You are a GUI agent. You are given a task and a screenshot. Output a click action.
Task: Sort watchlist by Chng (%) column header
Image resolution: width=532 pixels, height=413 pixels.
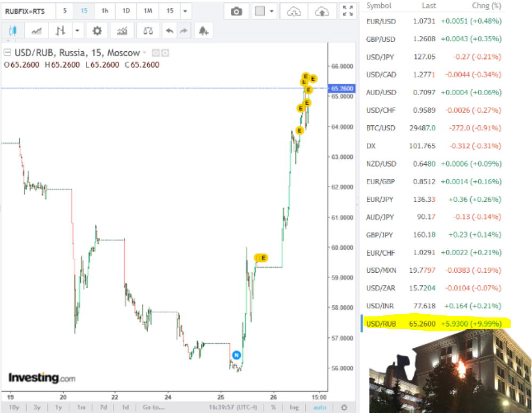486,5
